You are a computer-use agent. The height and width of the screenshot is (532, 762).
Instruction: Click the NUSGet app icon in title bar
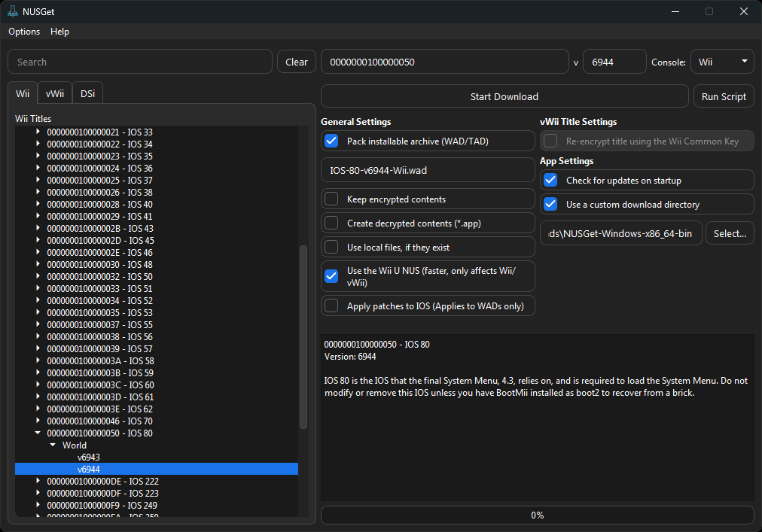click(13, 11)
